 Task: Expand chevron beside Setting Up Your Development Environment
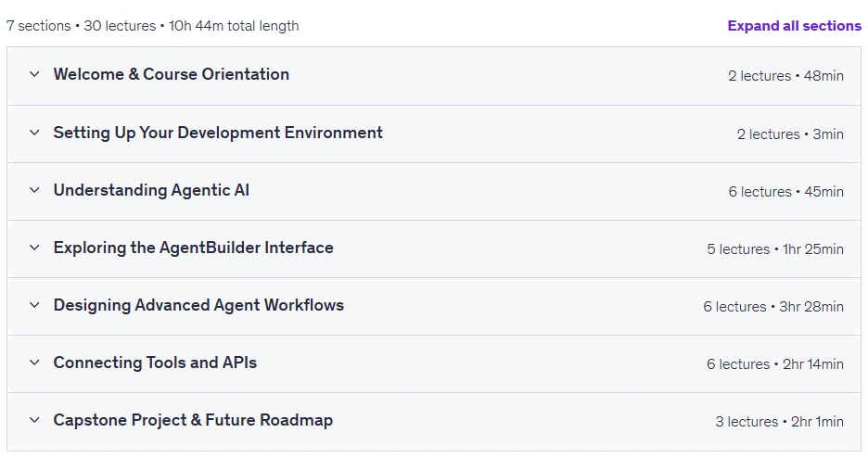(x=34, y=133)
